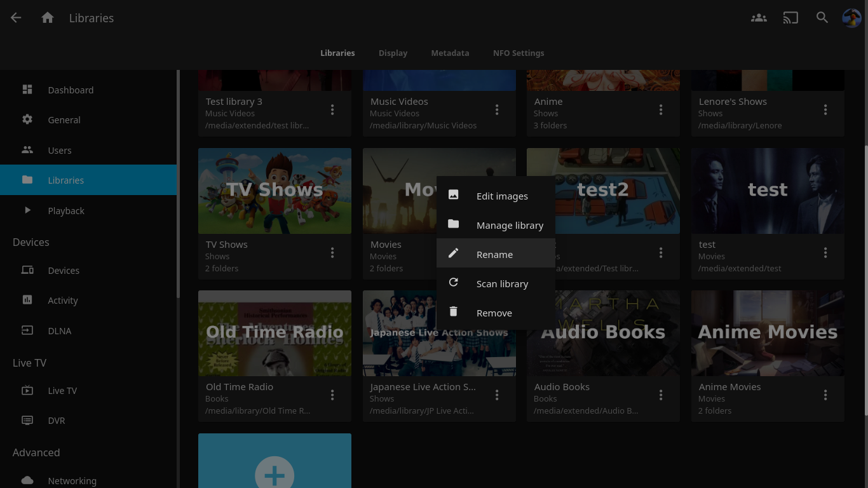The image size is (868, 488).
Task: Click the cast to device icon
Action: (790, 18)
